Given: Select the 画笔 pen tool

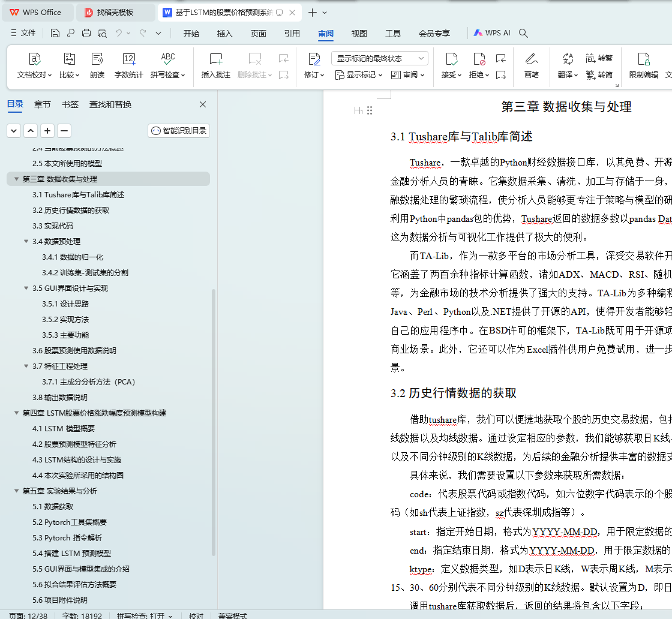Looking at the screenshot, I should coord(532,65).
